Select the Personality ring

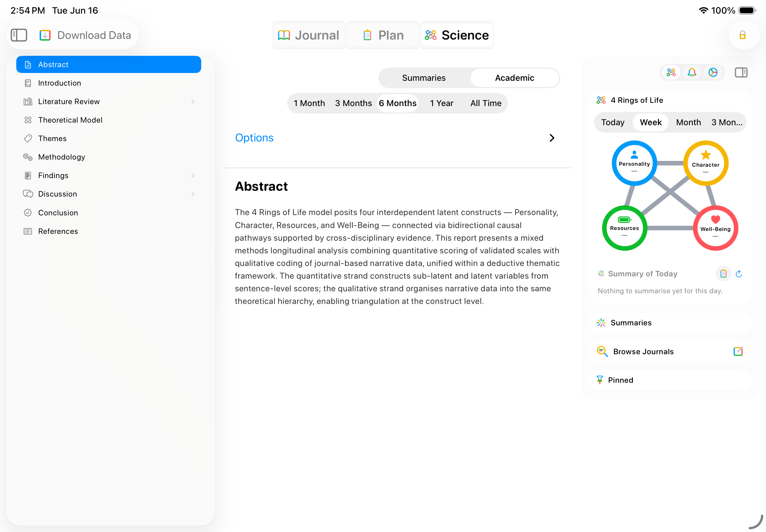click(634, 163)
